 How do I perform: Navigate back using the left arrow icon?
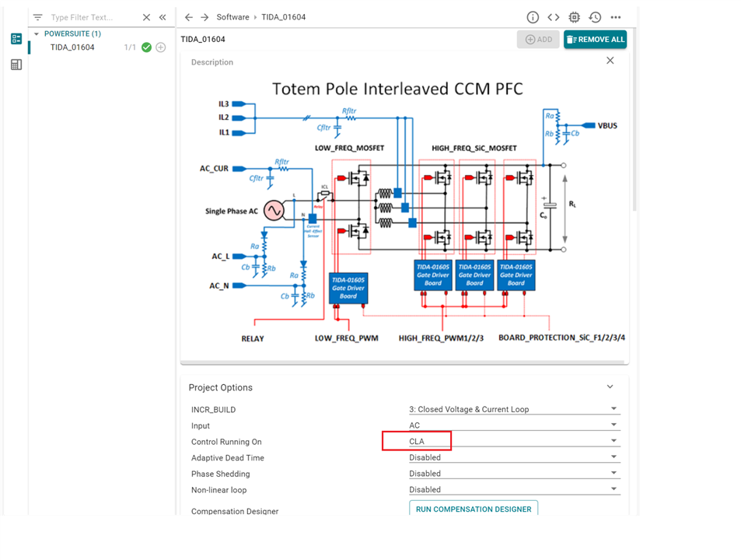click(188, 16)
